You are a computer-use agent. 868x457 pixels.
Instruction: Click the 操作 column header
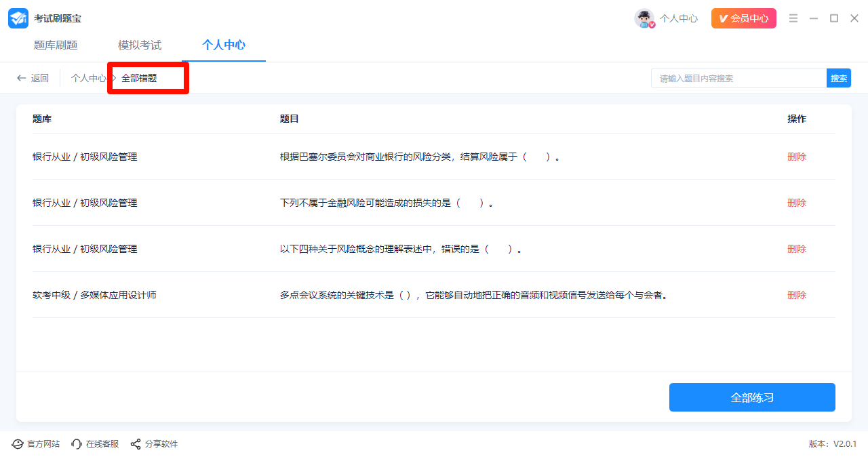797,119
